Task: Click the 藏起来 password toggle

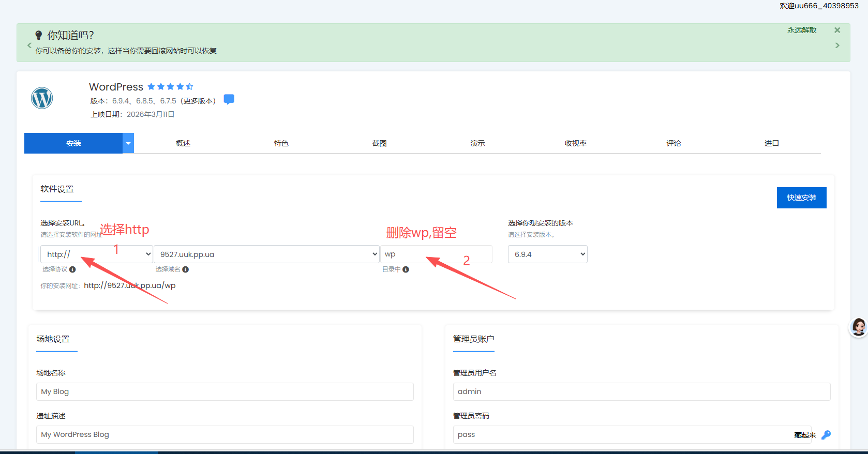Action: coord(805,435)
